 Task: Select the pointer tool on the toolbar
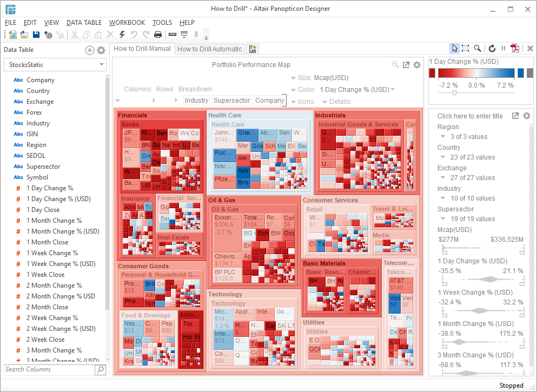[x=454, y=48]
